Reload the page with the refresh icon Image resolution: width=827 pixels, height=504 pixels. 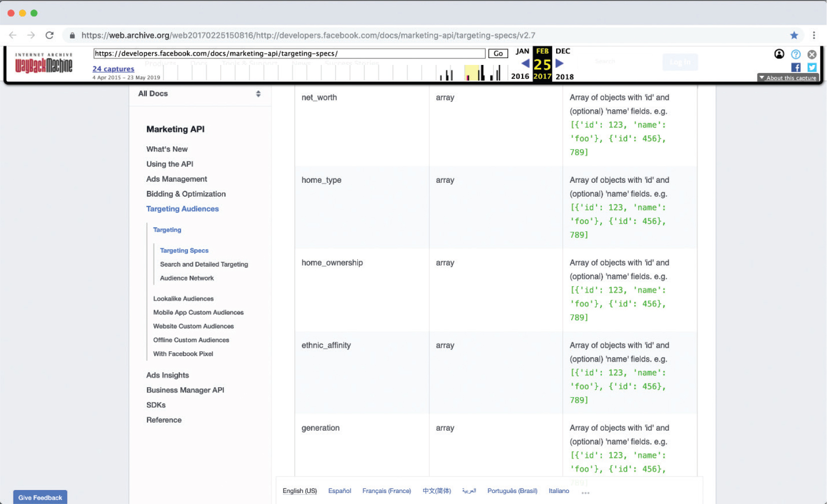point(49,35)
